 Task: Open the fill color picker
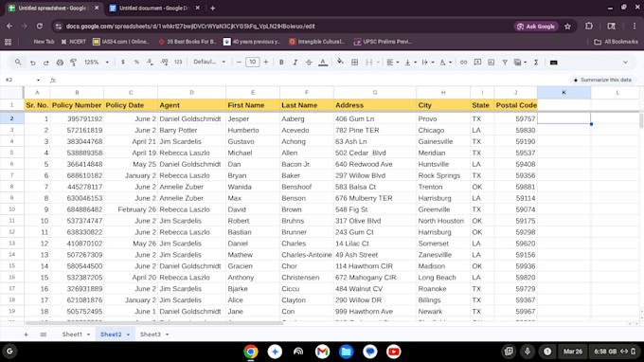[x=340, y=63]
